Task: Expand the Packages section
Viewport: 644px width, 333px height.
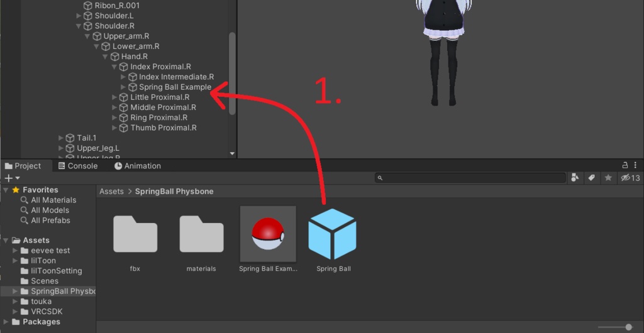Action: pos(6,322)
